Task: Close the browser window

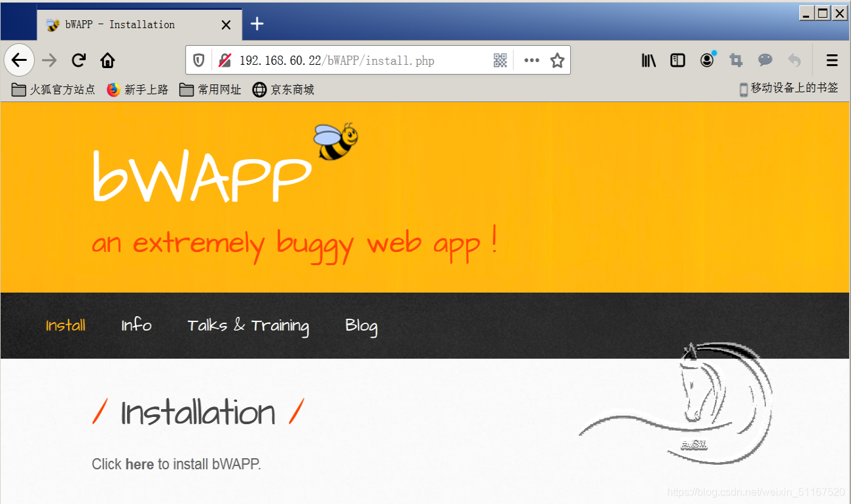Action: tap(839, 12)
